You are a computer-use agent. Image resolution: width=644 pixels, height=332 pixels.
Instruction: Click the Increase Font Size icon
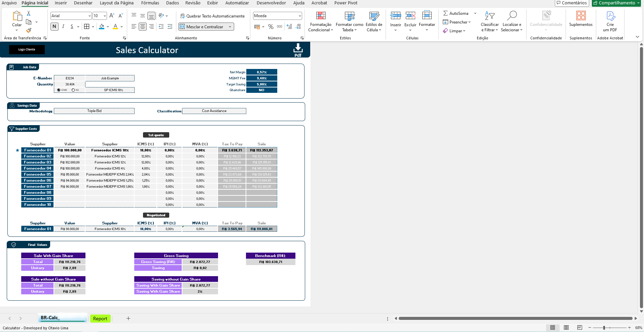click(112, 16)
